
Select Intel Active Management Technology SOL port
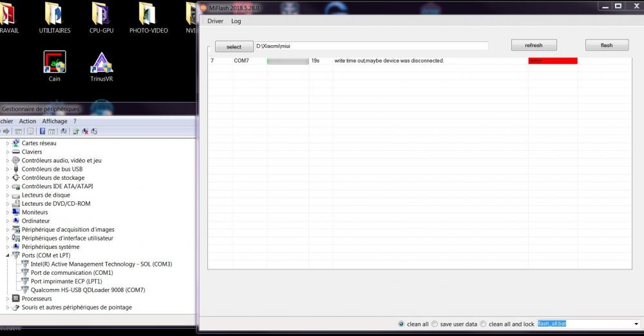click(101, 264)
